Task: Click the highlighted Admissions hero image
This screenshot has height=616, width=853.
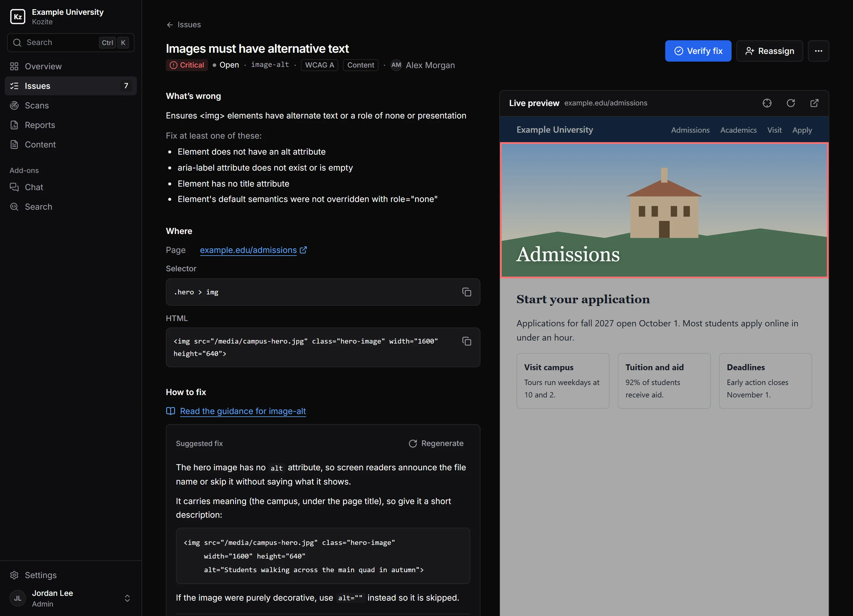Action: pyautogui.click(x=664, y=210)
